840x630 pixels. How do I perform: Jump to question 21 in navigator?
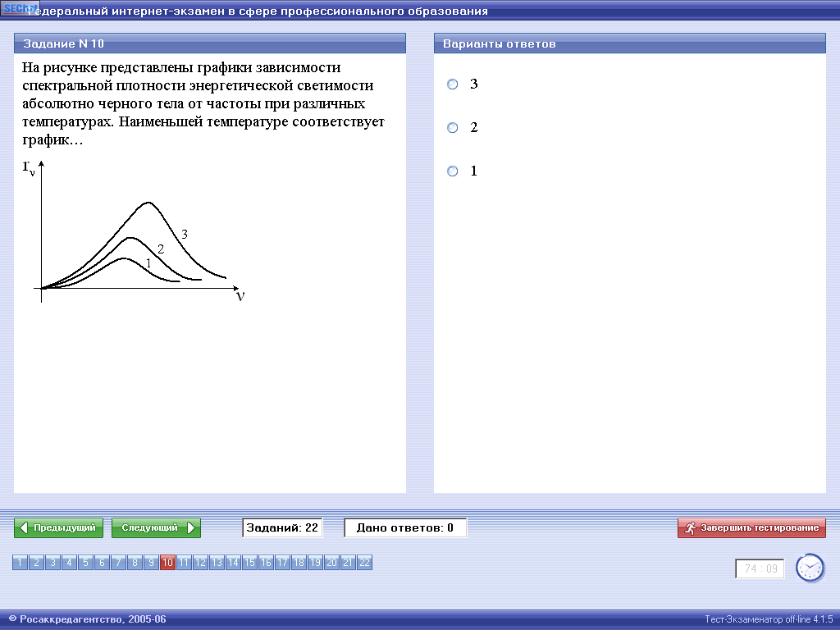[348, 563]
